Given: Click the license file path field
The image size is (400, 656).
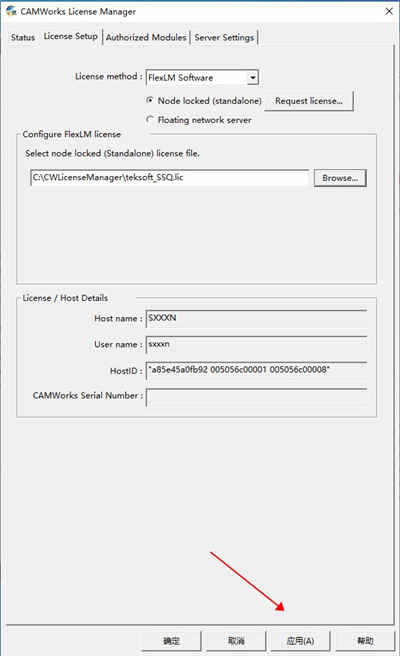Looking at the screenshot, I should click(169, 177).
